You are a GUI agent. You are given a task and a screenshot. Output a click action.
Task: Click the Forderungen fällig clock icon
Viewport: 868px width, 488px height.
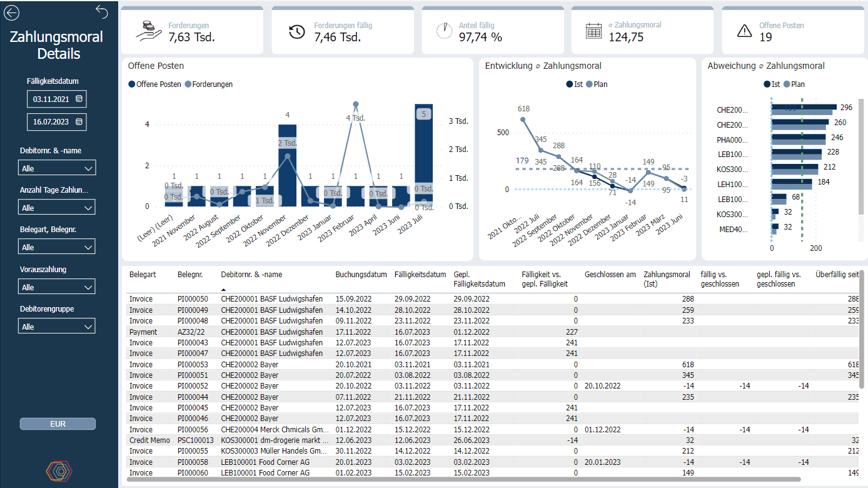297,31
